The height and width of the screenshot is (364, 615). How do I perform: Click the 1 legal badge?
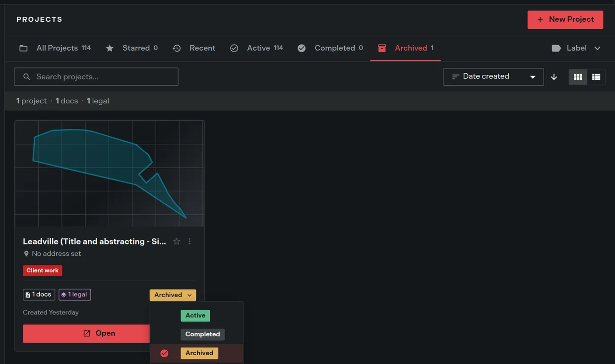[74, 295]
